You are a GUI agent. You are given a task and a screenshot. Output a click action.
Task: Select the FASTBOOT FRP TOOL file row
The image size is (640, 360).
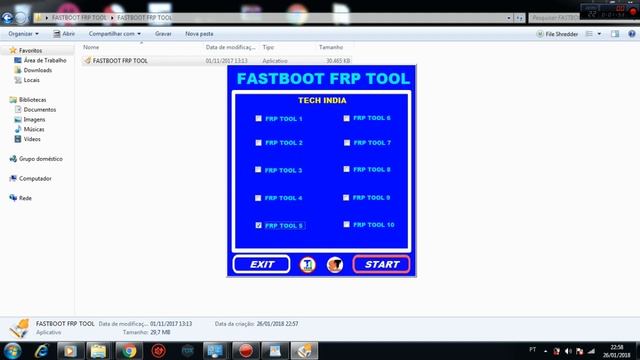(216, 61)
